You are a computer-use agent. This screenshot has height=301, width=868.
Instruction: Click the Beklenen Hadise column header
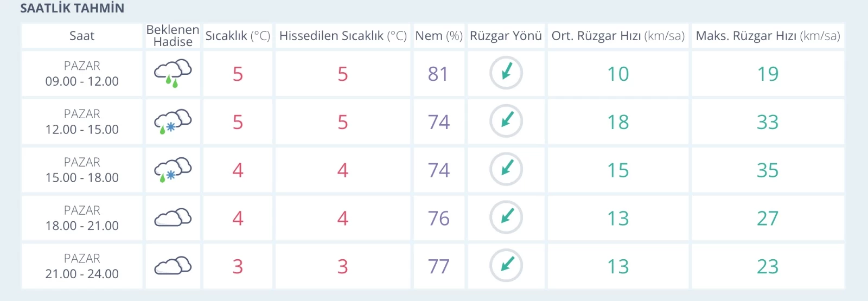pyautogui.click(x=173, y=36)
